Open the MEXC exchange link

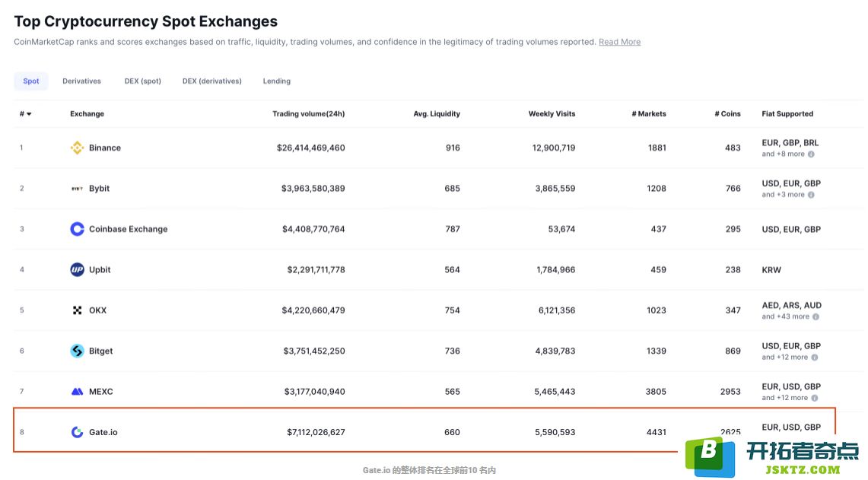tap(100, 392)
